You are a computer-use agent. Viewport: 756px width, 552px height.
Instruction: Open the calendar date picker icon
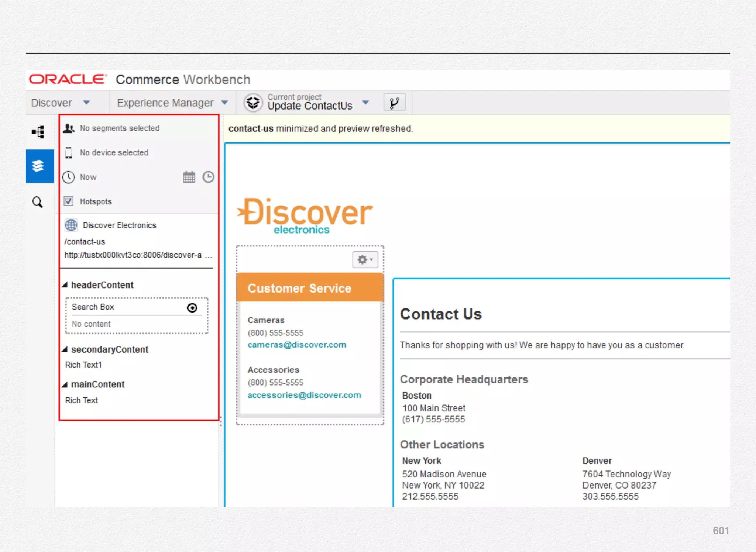[189, 177]
